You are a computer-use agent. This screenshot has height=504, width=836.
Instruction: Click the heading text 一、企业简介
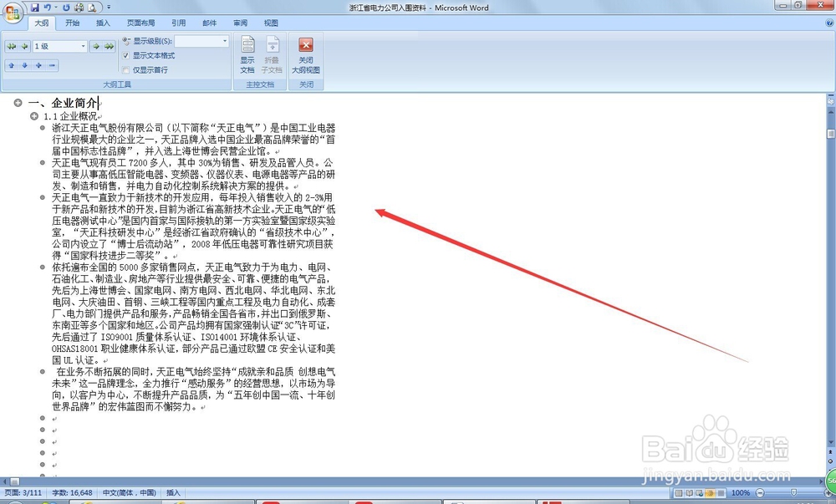click(63, 103)
